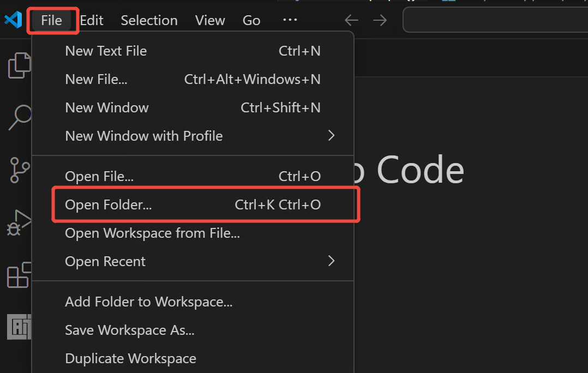Click the VS Code logo icon
This screenshot has width=588, height=373.
[13, 20]
